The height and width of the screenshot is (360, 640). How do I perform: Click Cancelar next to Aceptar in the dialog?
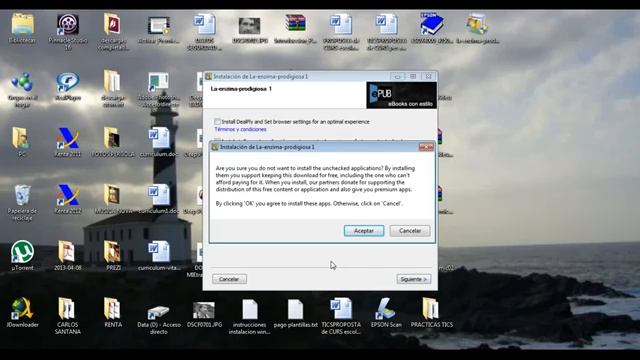tap(410, 231)
